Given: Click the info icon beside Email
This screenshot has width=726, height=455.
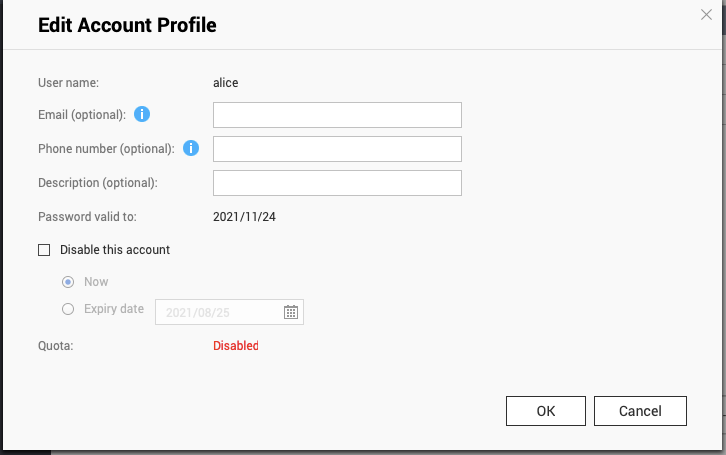Looking at the screenshot, I should tap(142, 115).
